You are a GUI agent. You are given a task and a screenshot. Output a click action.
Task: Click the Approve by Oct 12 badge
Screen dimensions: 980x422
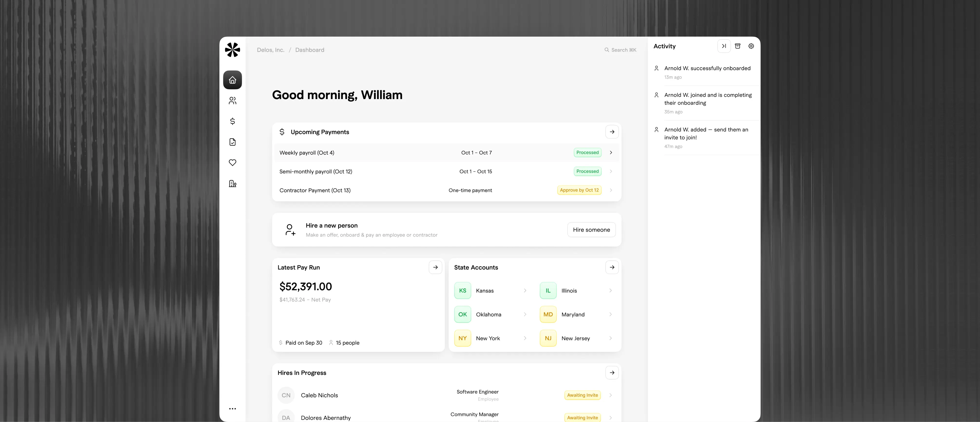tap(579, 190)
